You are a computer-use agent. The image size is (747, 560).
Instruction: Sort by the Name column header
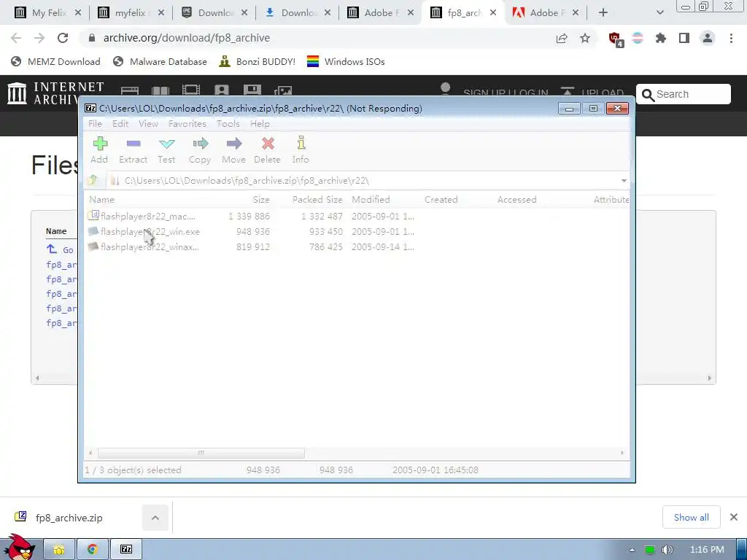click(x=101, y=200)
